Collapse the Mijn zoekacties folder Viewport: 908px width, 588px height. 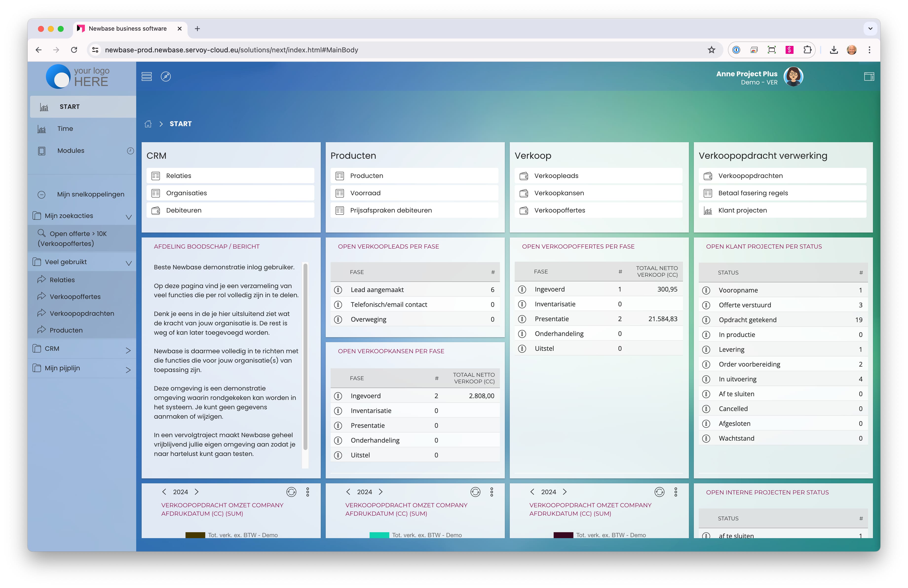[x=129, y=216]
